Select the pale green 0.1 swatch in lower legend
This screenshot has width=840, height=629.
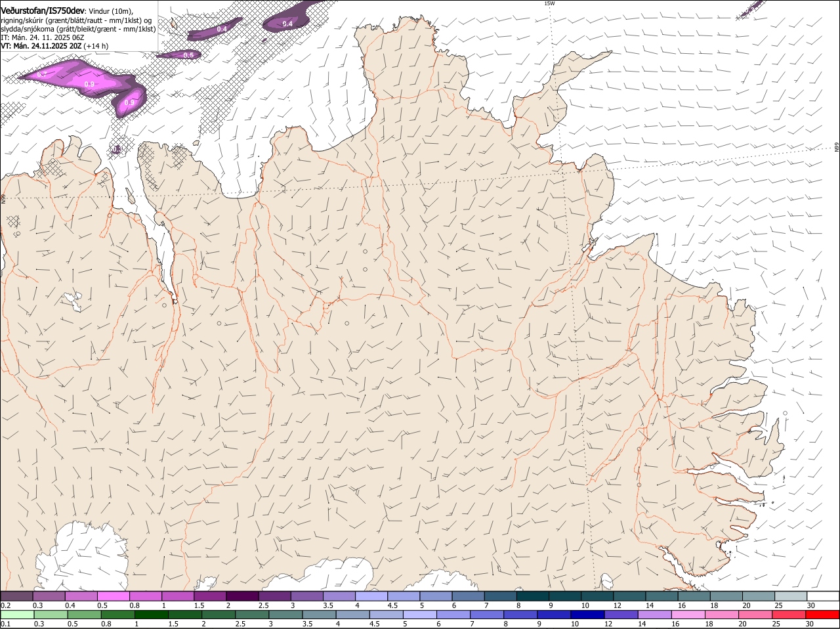(x=17, y=615)
